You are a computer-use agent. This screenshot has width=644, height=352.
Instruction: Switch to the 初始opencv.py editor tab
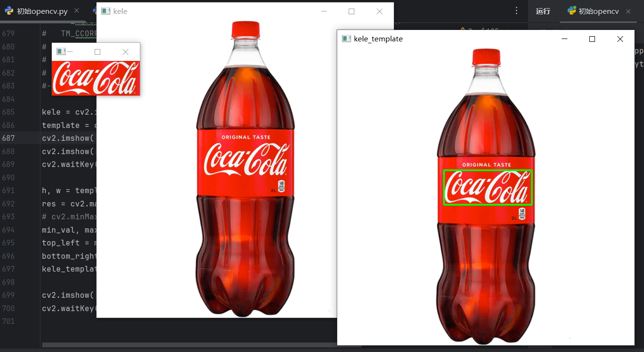[x=42, y=11]
